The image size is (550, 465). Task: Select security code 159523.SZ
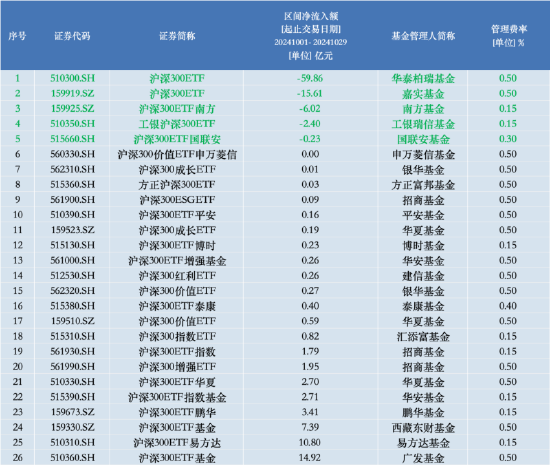point(73,230)
